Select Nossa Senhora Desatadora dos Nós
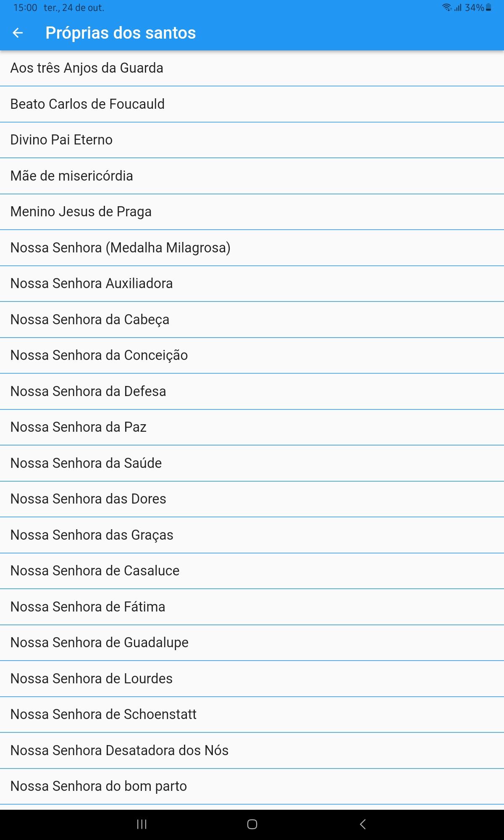This screenshot has height=840, width=504. coord(252,751)
